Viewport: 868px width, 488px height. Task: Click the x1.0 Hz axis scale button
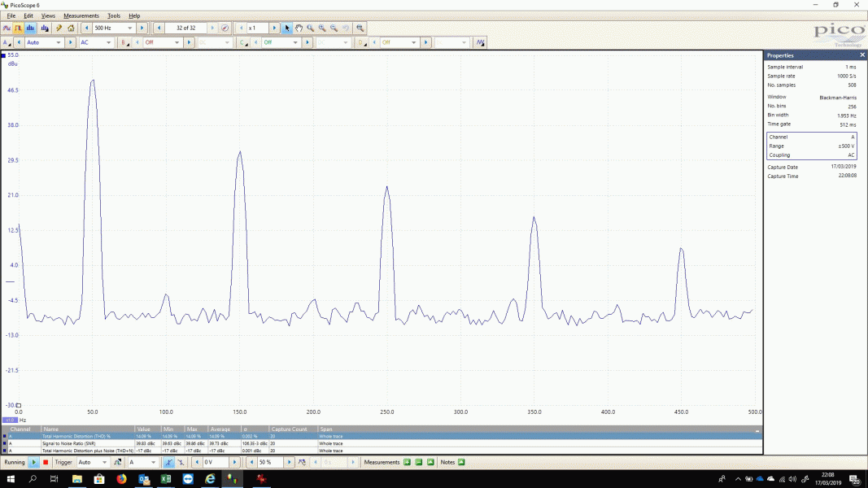coord(10,420)
